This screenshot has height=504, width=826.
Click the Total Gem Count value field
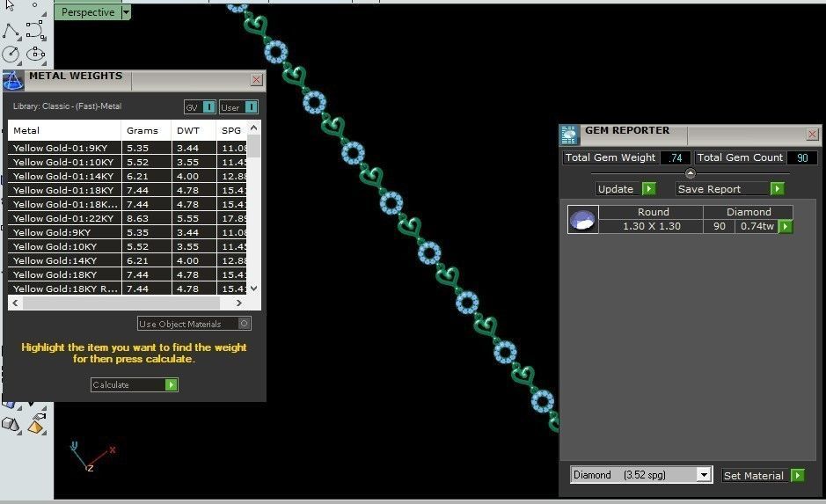802,157
